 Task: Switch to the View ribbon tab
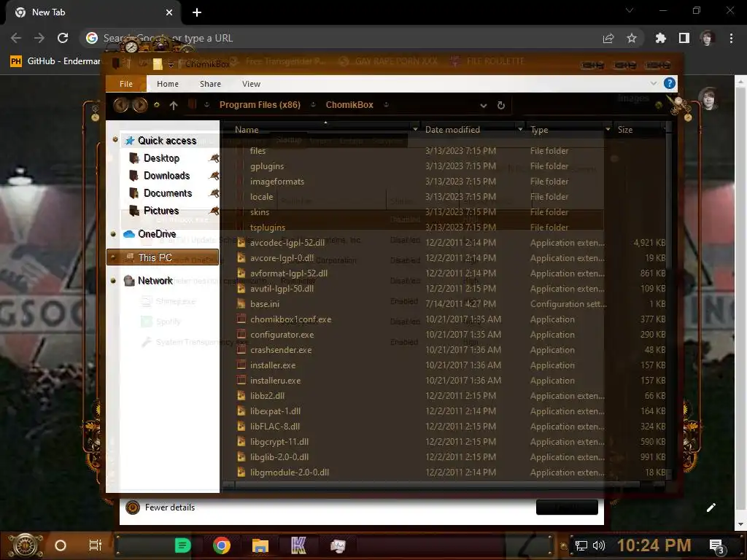(251, 84)
